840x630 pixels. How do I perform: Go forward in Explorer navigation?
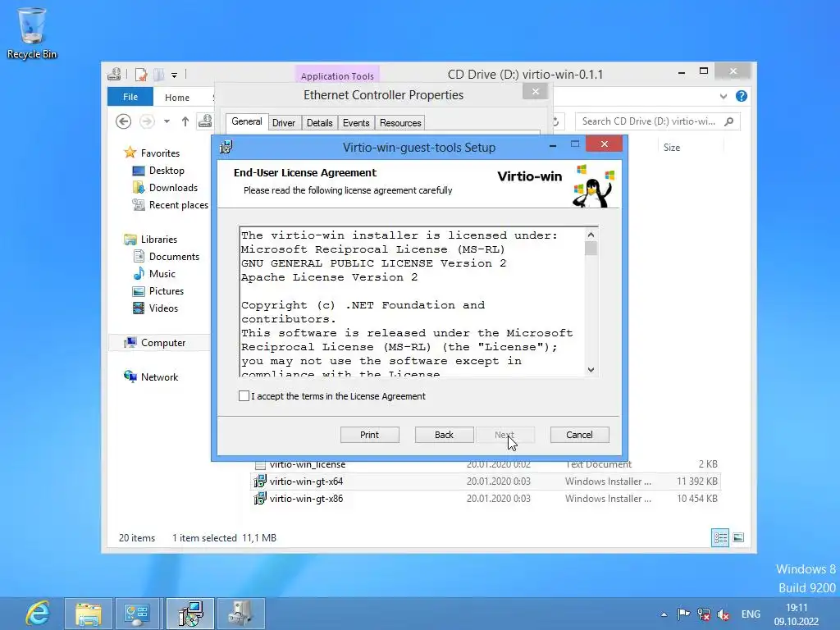[147, 121]
